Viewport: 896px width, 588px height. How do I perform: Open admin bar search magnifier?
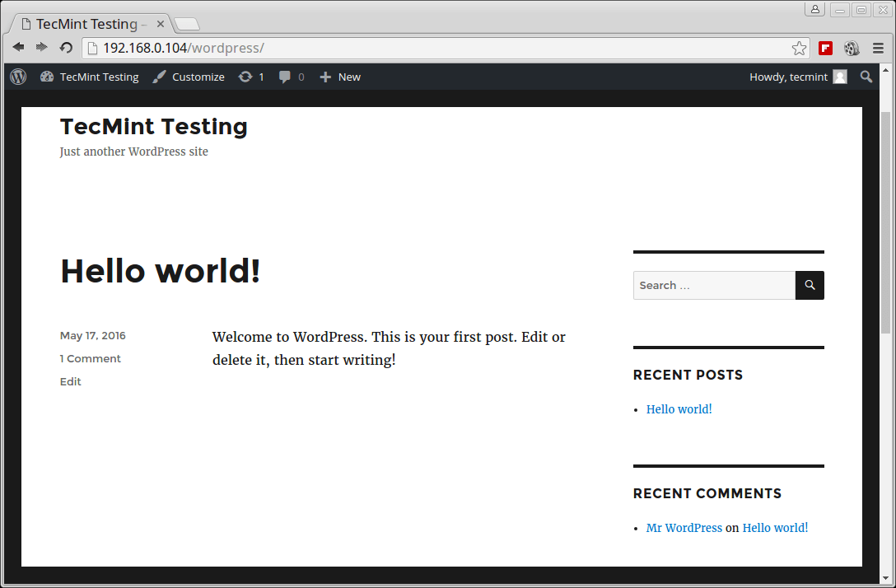pos(866,77)
